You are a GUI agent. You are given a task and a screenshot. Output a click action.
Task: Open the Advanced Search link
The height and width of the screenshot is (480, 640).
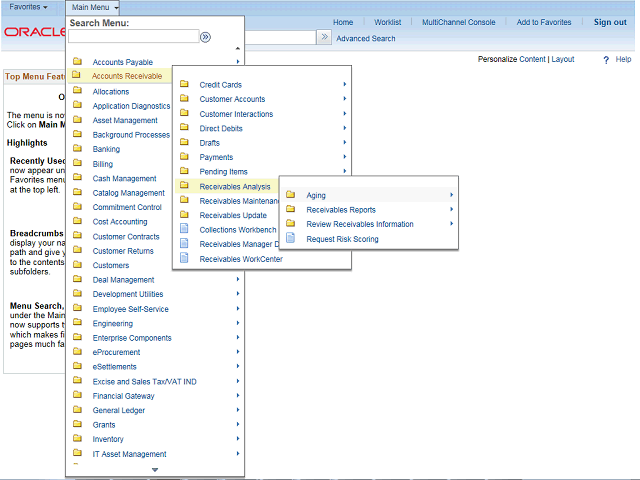click(365, 39)
